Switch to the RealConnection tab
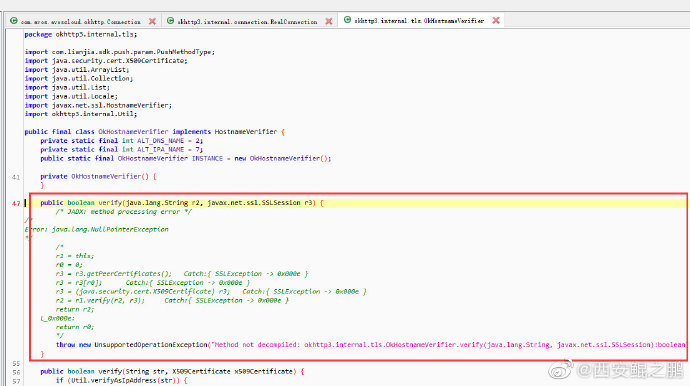690x386 pixels. pyautogui.click(x=247, y=21)
